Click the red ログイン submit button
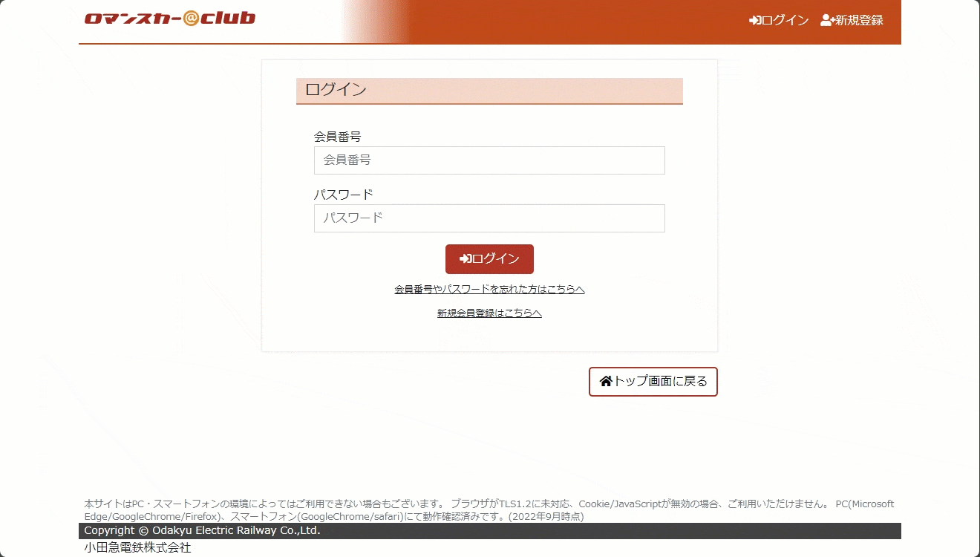Screen dimensions: 980x557 (489, 259)
